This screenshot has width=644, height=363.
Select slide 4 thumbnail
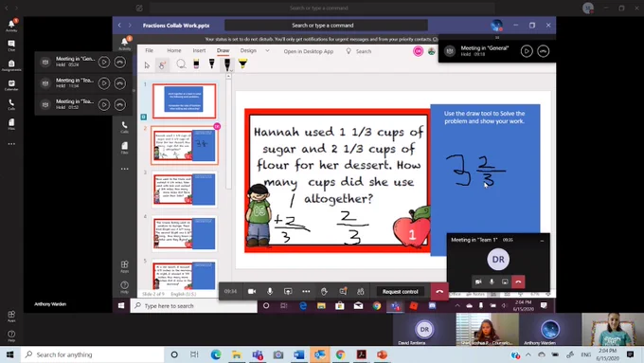[x=184, y=233]
